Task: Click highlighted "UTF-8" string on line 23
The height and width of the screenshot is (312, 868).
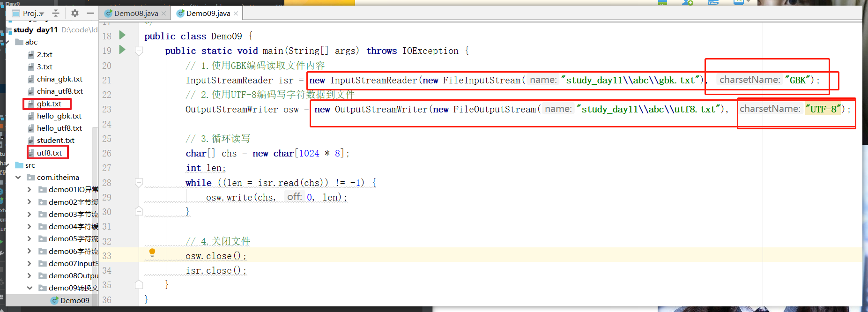Action: click(x=823, y=109)
